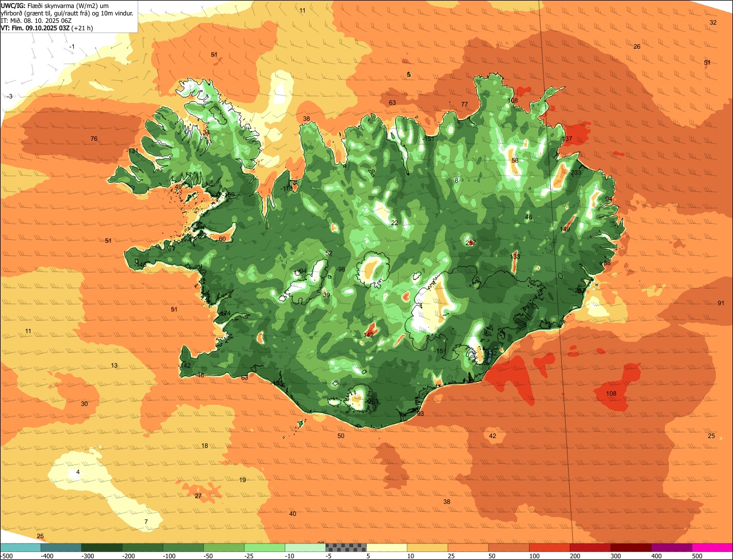The image size is (733, 560).
Task: Click the map value '63' off the north coast
Action: click(x=392, y=103)
